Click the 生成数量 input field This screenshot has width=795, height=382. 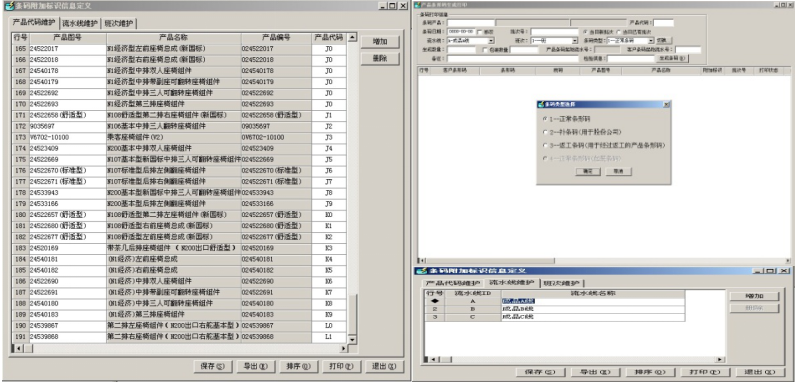coord(461,50)
